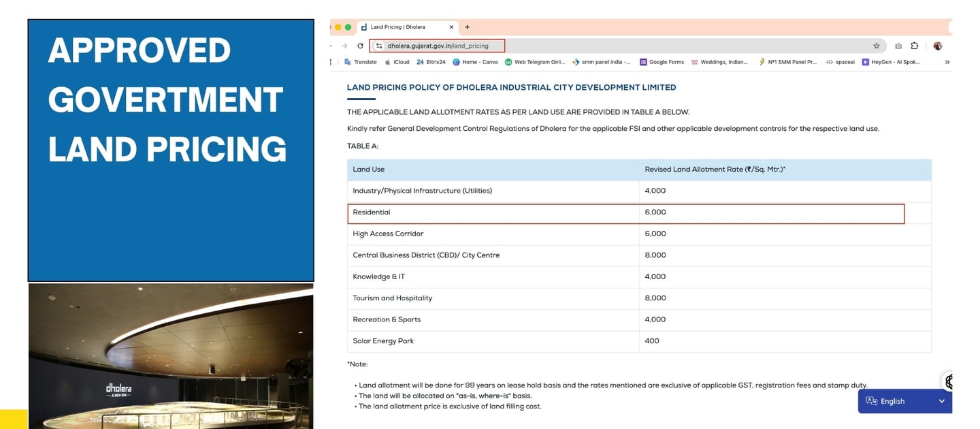Screen dimensions: 980x429
Task: Open a new tab with the plus button
Action: [467, 27]
